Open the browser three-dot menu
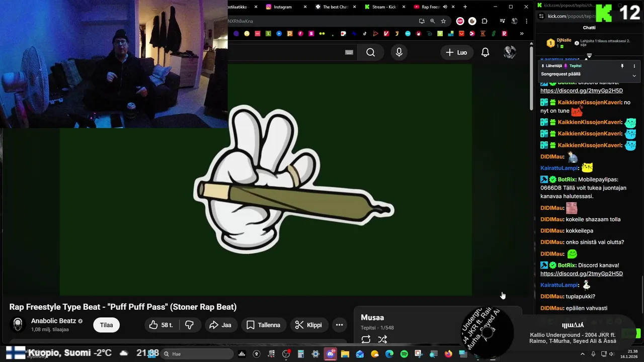Viewport: 644px width, 362px height. click(526, 21)
